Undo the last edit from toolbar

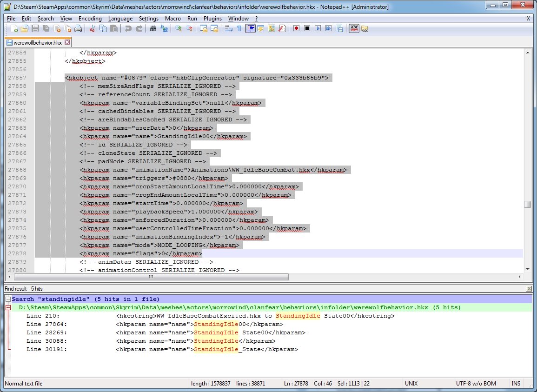tap(128, 29)
